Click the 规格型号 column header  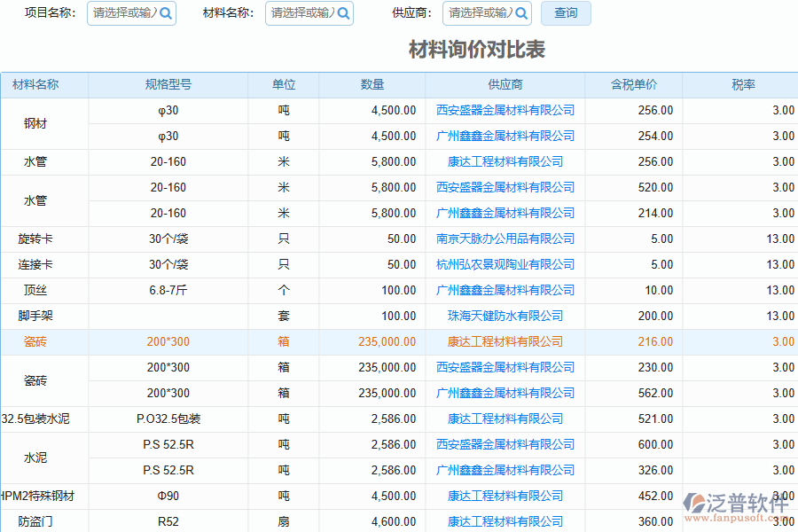click(x=167, y=84)
